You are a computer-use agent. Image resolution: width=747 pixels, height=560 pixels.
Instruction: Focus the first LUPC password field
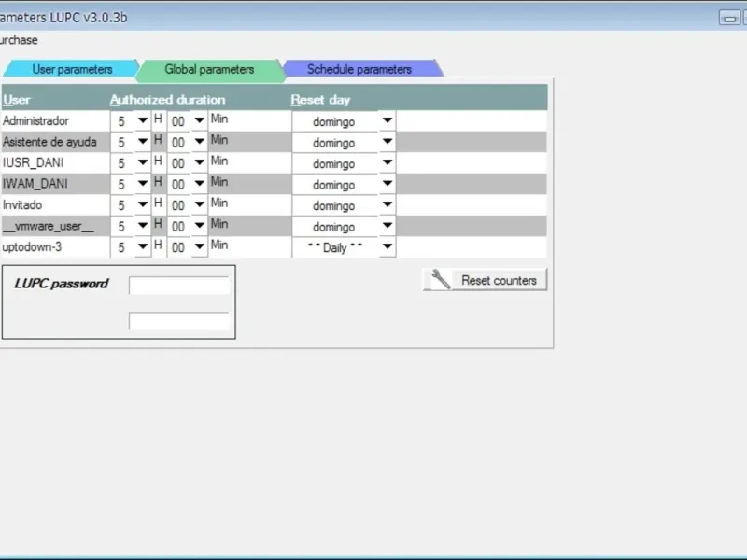coord(178,286)
